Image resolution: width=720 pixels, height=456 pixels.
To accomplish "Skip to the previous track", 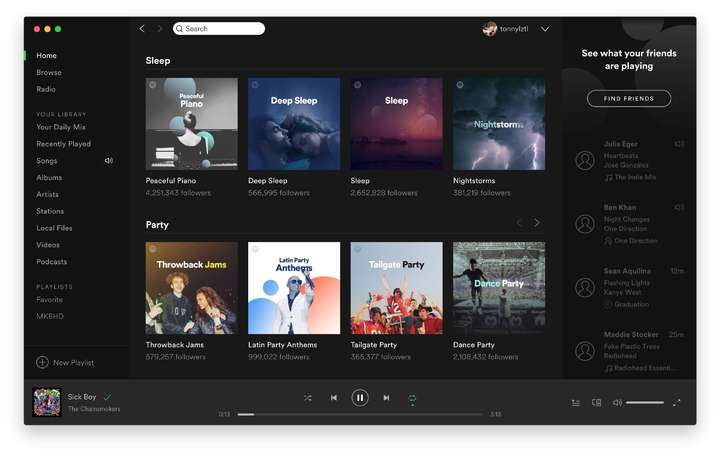I will (x=334, y=398).
